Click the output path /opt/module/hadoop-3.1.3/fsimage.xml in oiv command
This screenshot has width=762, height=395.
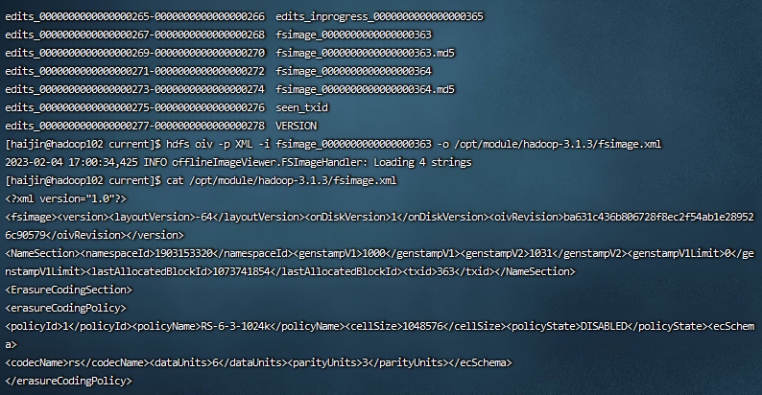coord(558,144)
